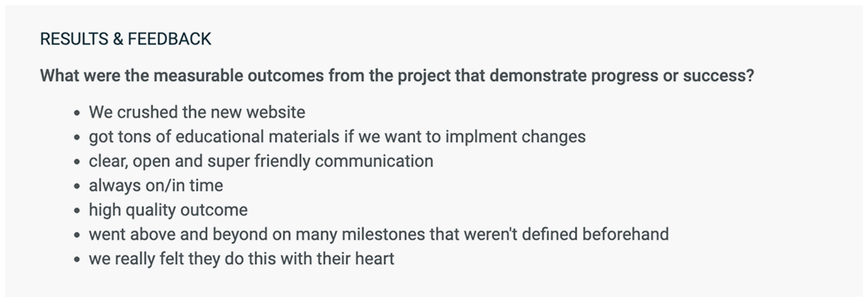868x302 pixels.
Task: Click the word 'outcome' in fifth bullet
Action: tap(218, 210)
